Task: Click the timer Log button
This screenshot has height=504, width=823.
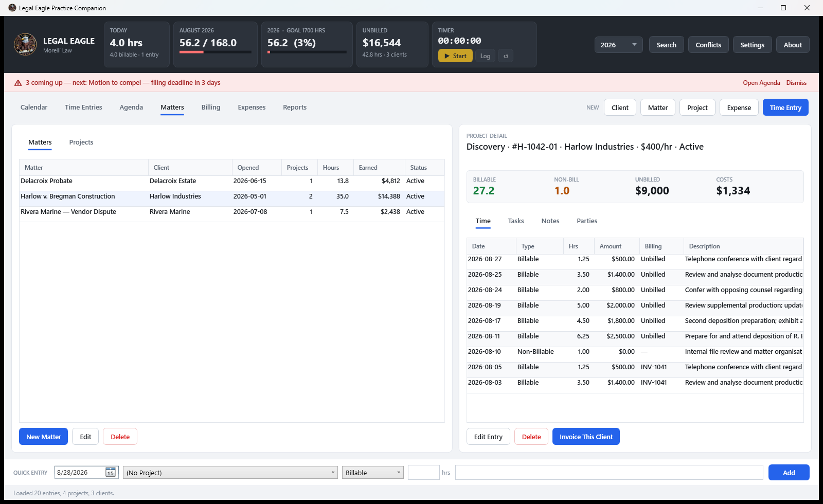Action: click(485, 56)
